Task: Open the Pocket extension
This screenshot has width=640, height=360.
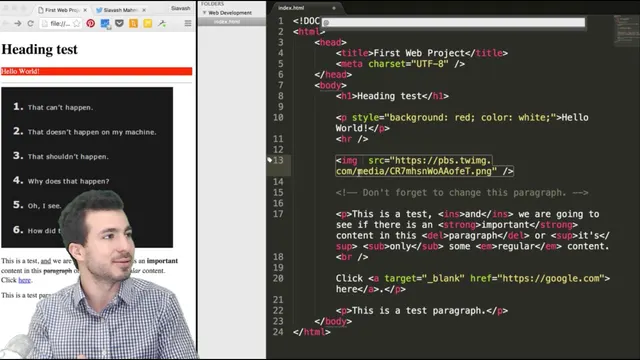Action: [119, 23]
